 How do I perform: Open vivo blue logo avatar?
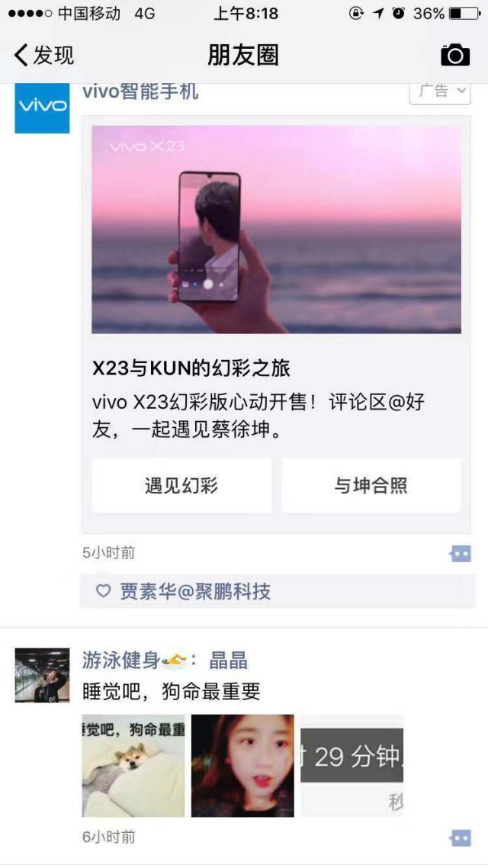[x=42, y=108]
